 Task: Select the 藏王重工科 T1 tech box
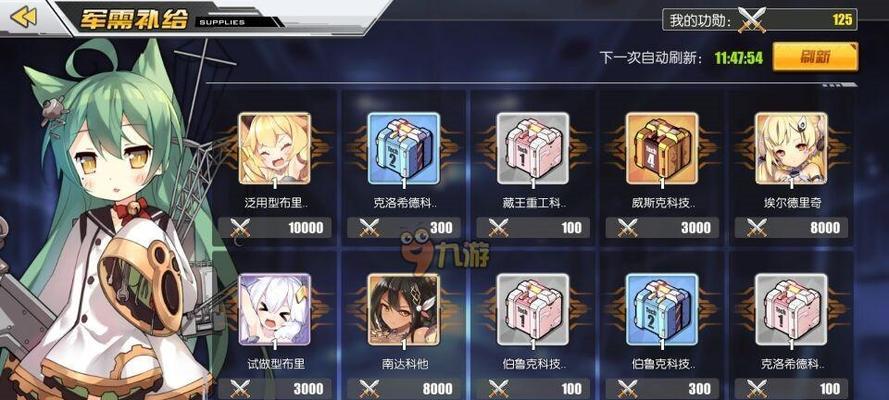pos(533,148)
